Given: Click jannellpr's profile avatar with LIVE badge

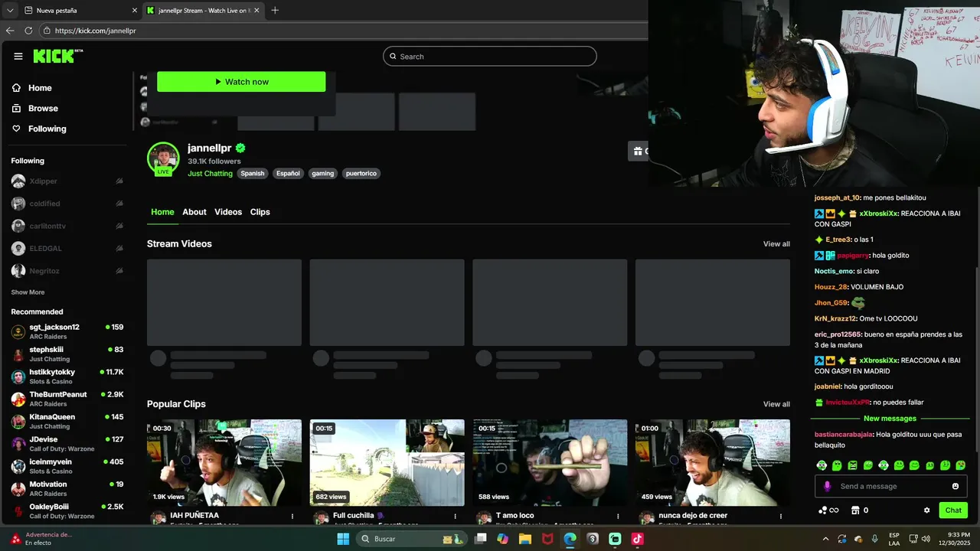Looking at the screenshot, I should click(163, 159).
